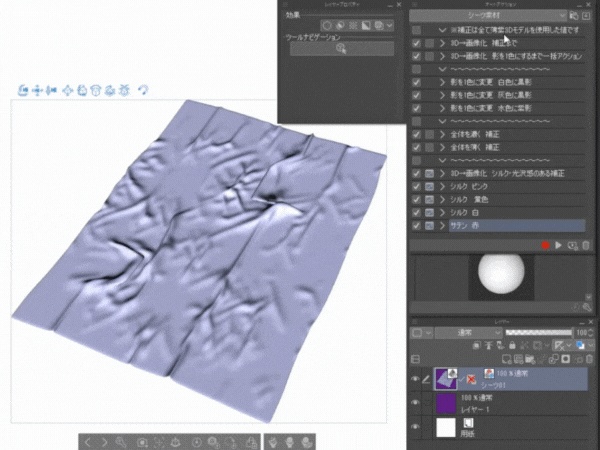
Task: Click the magnifier icon in 3D launcher
Action: (121, 442)
